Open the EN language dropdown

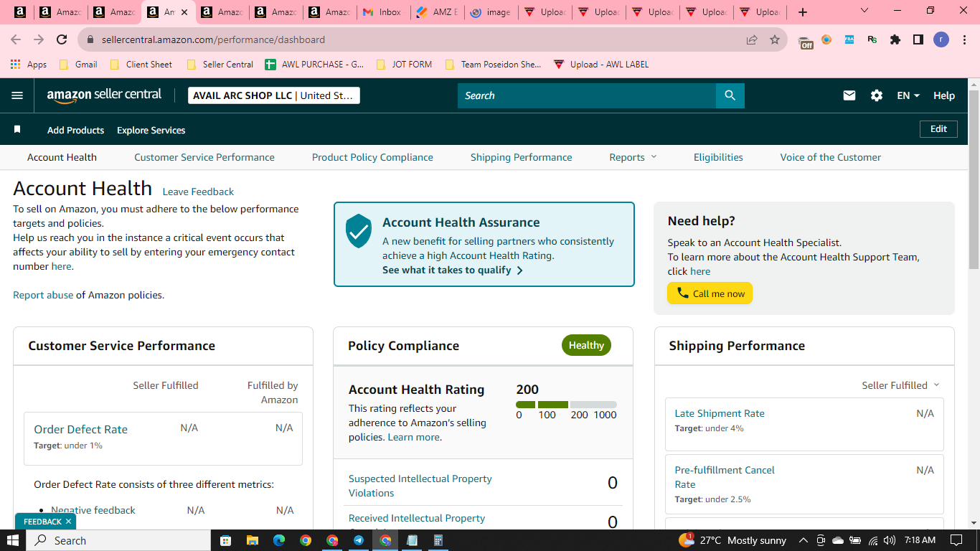pyautogui.click(x=908, y=95)
